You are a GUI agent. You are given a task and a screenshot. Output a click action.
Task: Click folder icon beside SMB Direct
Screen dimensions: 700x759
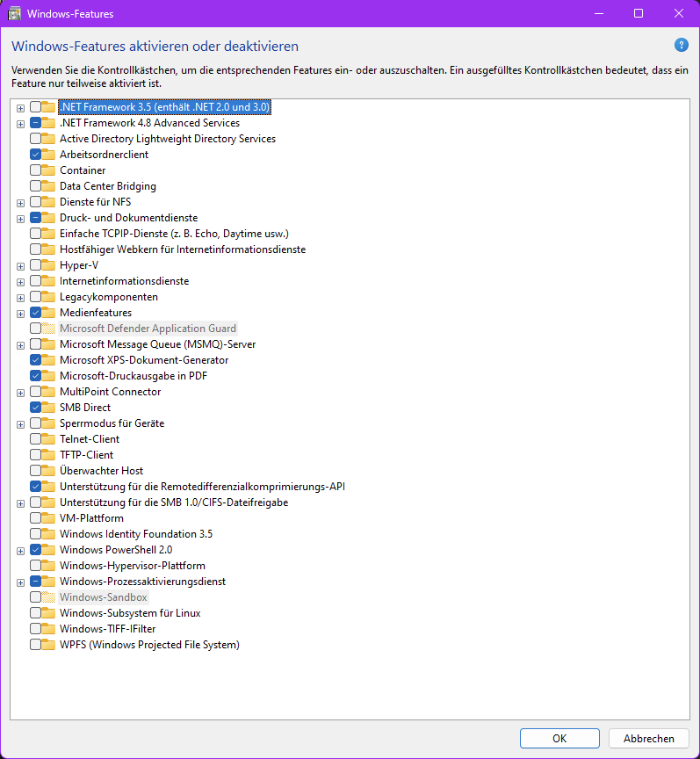coord(48,407)
